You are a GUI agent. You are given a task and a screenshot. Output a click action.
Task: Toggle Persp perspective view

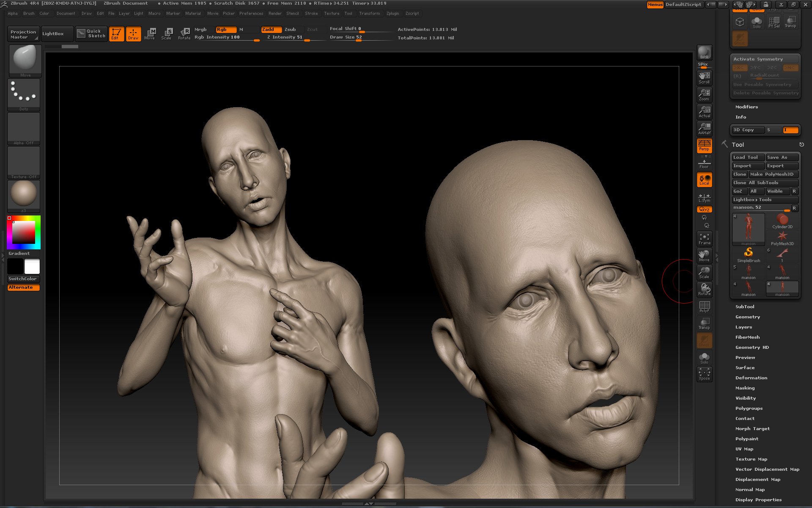[704, 146]
